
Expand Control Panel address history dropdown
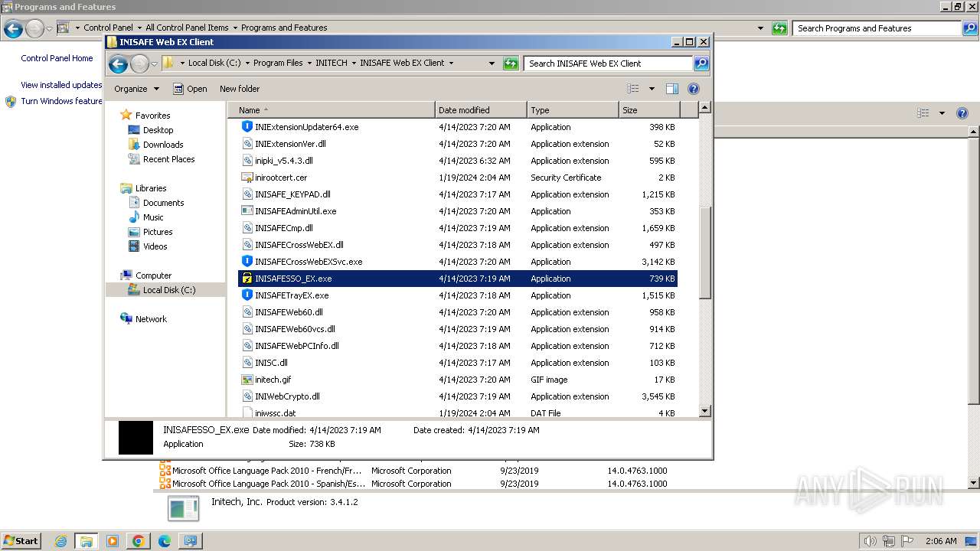coord(760,28)
